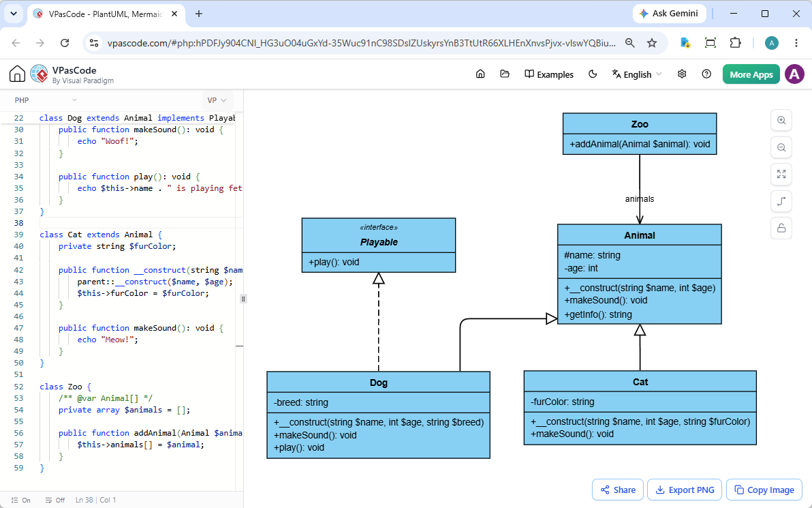Click the VPasCode home house icon

tap(17, 74)
